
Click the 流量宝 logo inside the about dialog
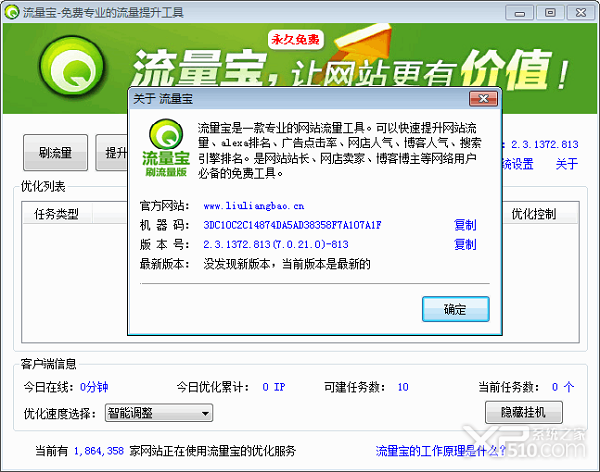tap(166, 148)
